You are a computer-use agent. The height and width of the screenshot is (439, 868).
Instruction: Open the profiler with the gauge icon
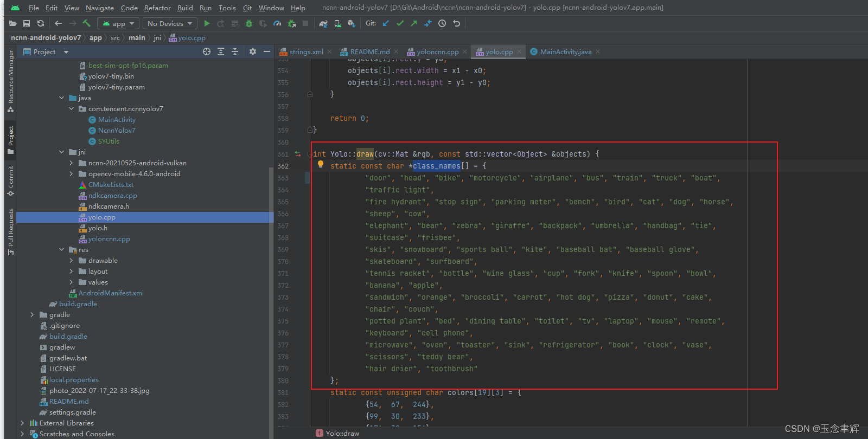[x=277, y=23]
